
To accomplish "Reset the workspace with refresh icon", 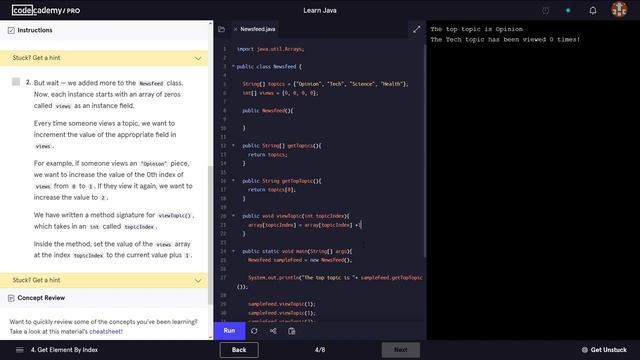I will pos(254,331).
